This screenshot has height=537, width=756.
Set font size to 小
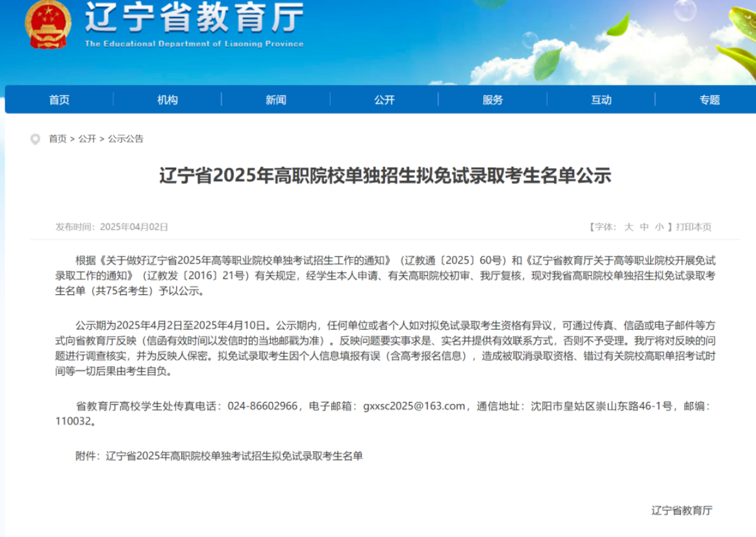pyautogui.click(x=659, y=227)
